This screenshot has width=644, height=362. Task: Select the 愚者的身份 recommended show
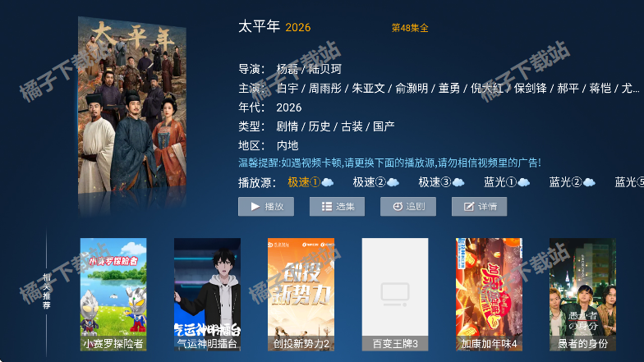[x=583, y=294]
